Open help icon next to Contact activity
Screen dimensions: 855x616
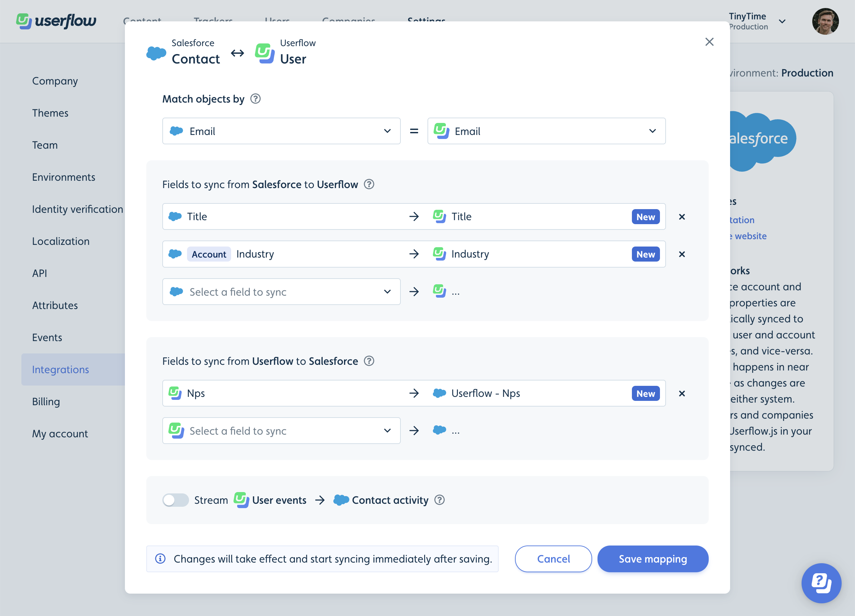pos(440,500)
